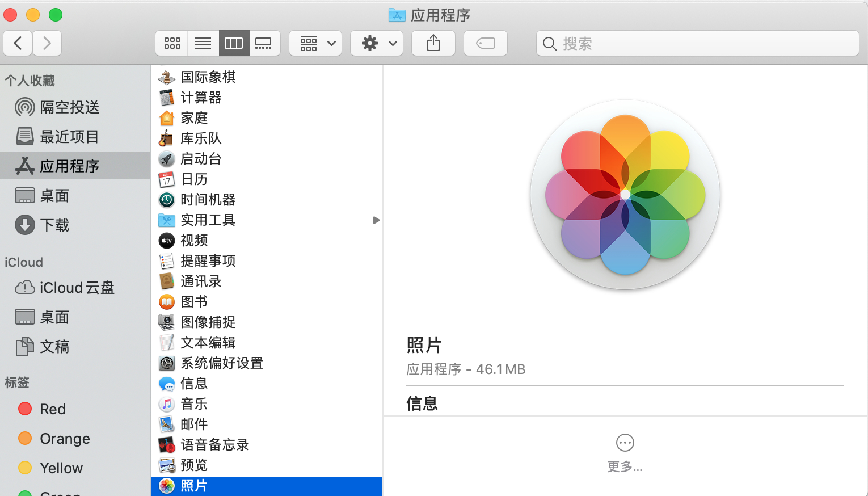Open 语音备忘录 (Voice Memos) app
This screenshot has height=496, width=868.
point(214,444)
